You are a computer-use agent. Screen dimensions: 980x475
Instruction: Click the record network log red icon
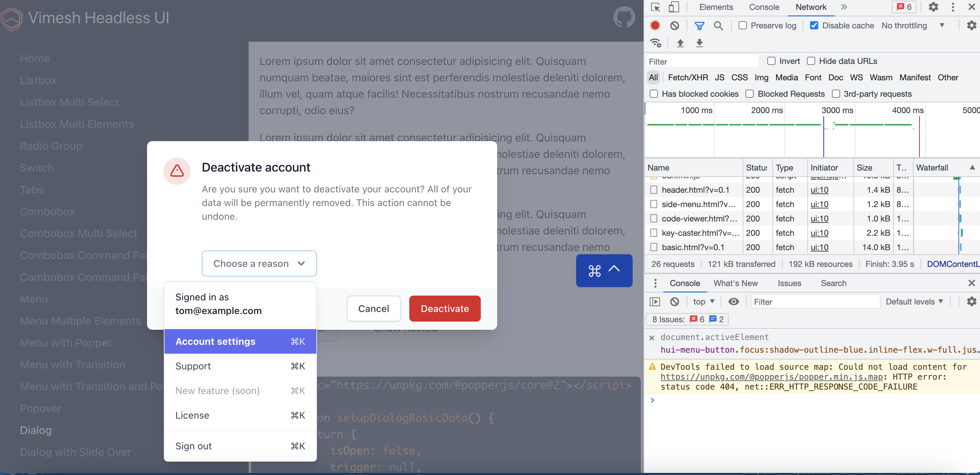(655, 26)
